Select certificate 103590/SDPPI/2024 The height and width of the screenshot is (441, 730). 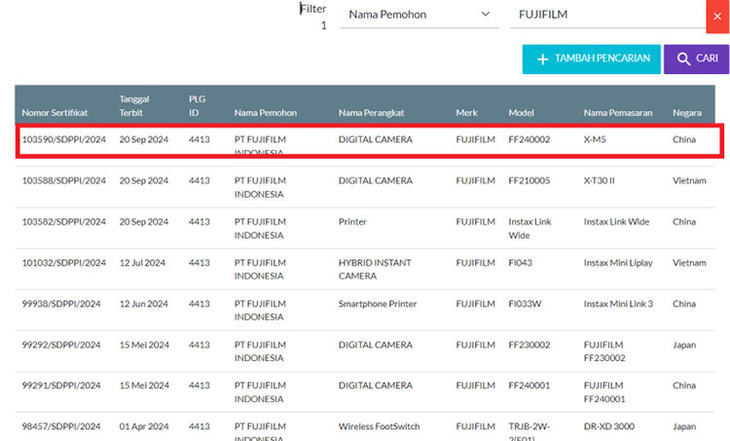pyautogui.click(x=64, y=139)
